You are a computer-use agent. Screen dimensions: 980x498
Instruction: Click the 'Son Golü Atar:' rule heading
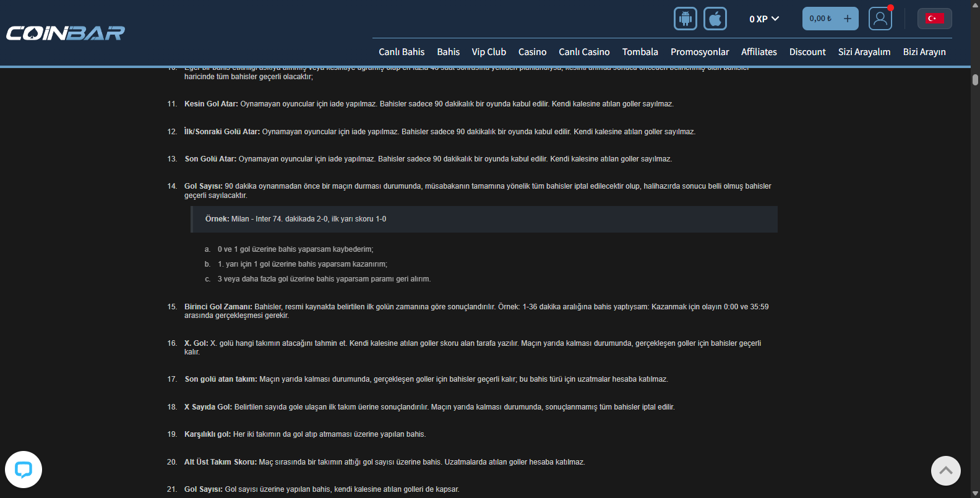click(210, 159)
